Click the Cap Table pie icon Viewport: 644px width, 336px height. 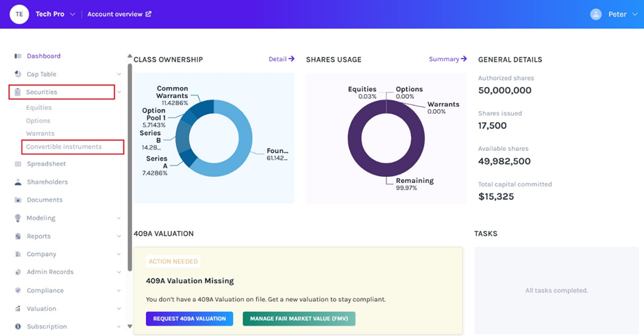(x=18, y=74)
